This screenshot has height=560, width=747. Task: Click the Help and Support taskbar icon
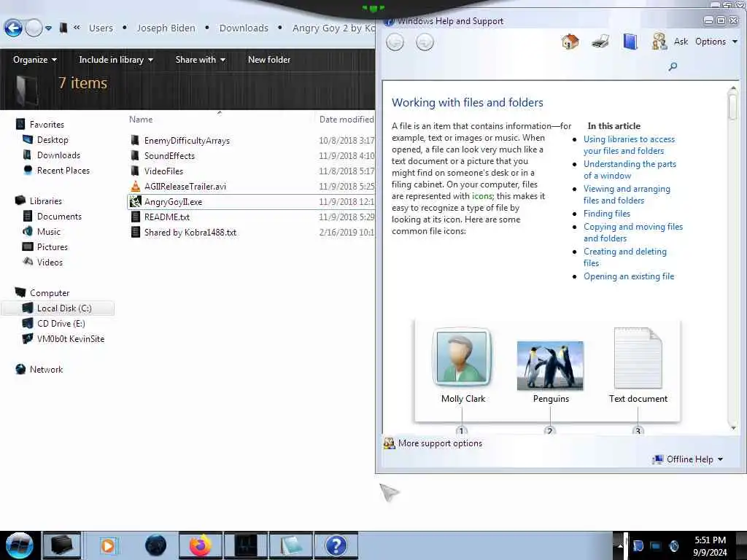click(x=336, y=545)
